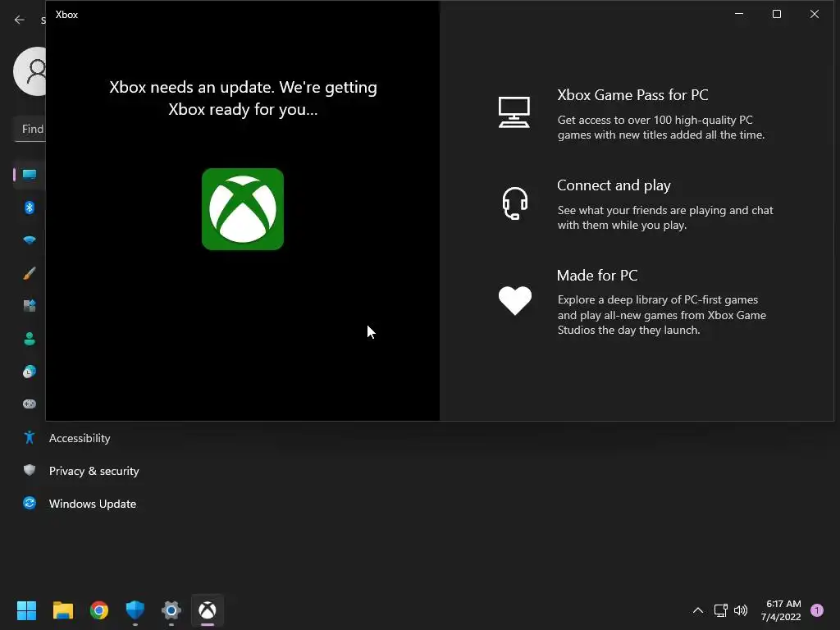Open the Privacy & security settings page
840x630 pixels.
pyautogui.click(x=94, y=471)
